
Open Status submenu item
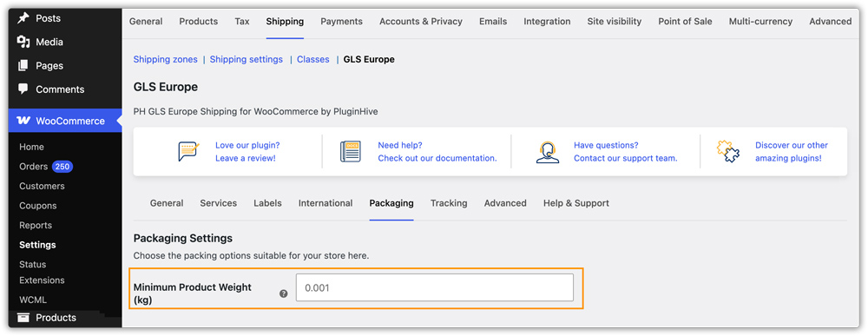pyautogui.click(x=33, y=265)
